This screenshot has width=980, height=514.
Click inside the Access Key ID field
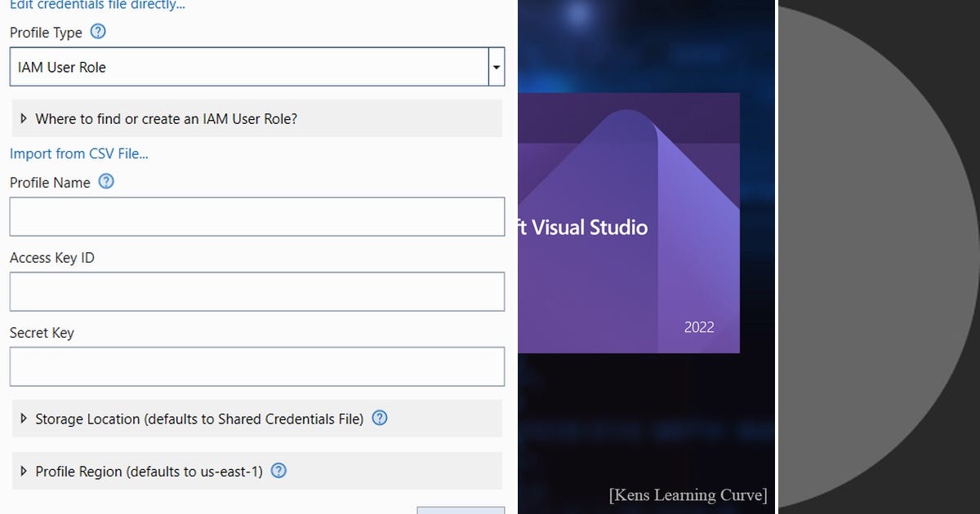(x=257, y=291)
